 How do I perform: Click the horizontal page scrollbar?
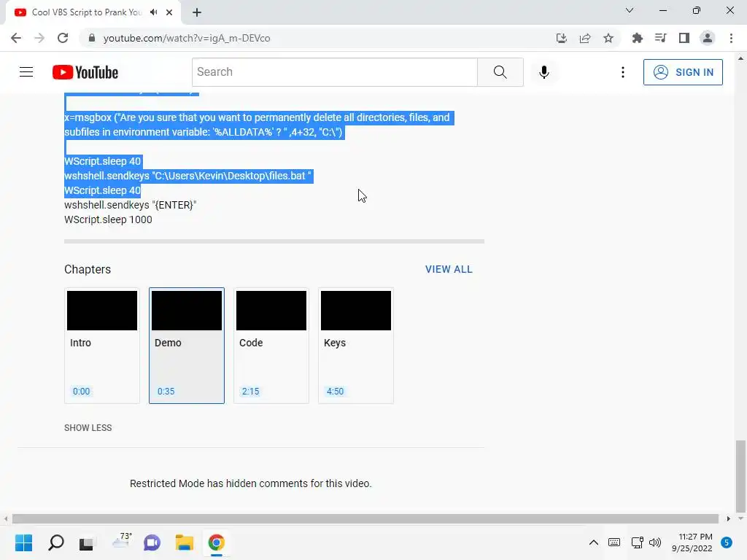pyautogui.click(x=365, y=518)
